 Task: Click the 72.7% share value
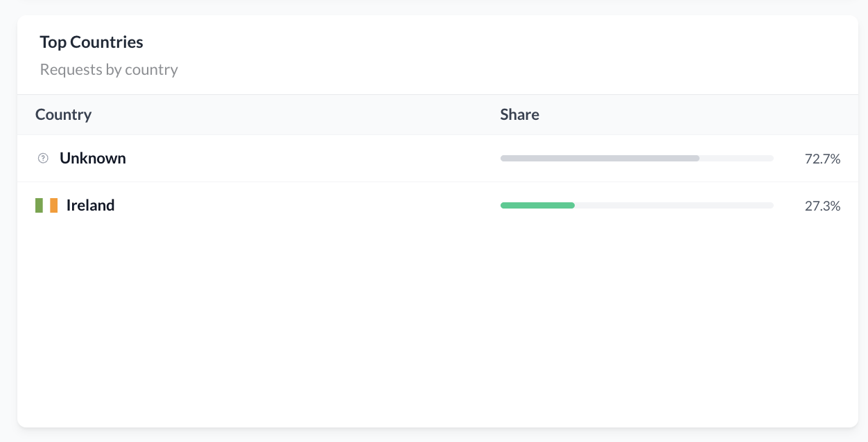point(822,159)
